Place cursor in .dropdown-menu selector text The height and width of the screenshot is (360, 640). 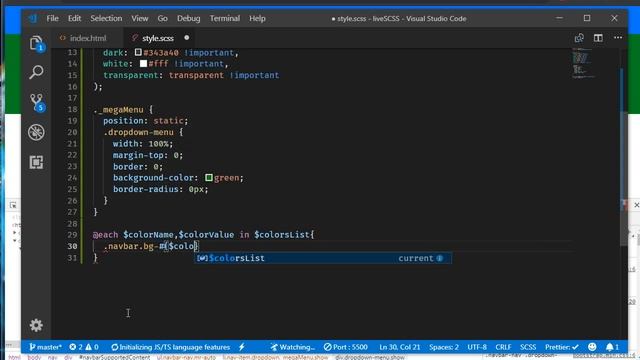[x=138, y=132]
